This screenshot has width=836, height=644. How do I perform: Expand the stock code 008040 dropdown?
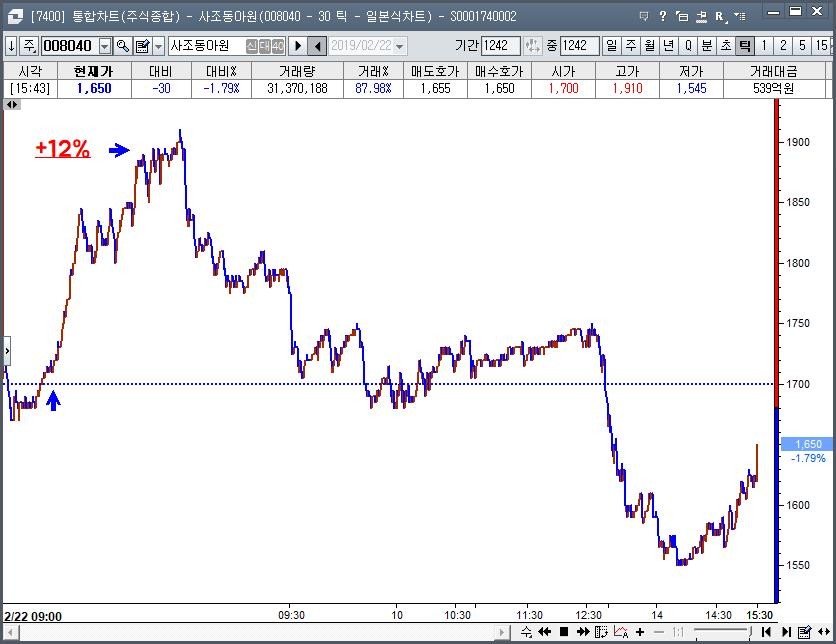click(105, 46)
